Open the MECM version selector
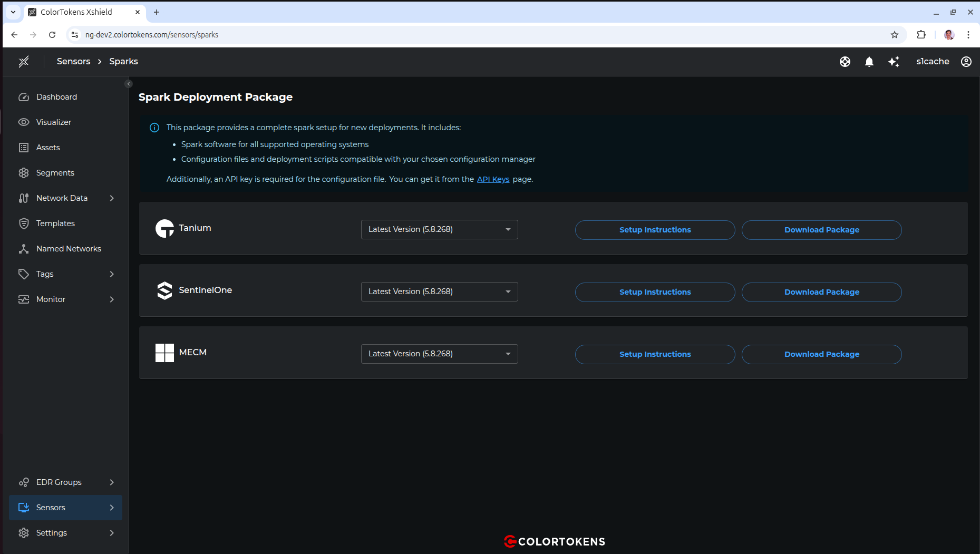 click(439, 354)
